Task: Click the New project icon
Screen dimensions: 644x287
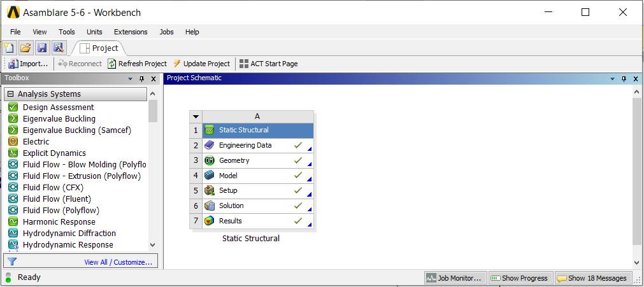Action: point(9,48)
